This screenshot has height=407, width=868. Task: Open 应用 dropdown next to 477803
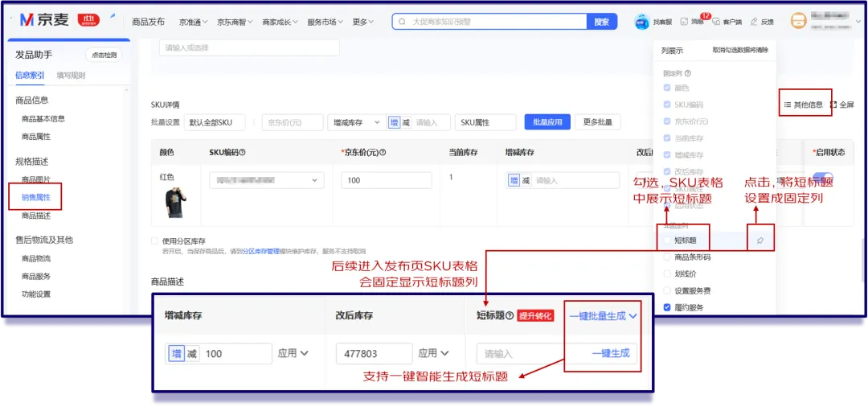[x=433, y=353]
